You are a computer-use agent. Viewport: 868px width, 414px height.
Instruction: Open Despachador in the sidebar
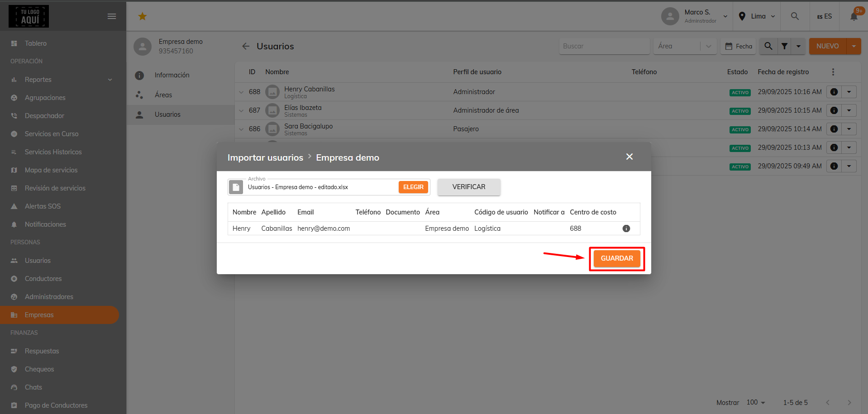(x=59, y=116)
